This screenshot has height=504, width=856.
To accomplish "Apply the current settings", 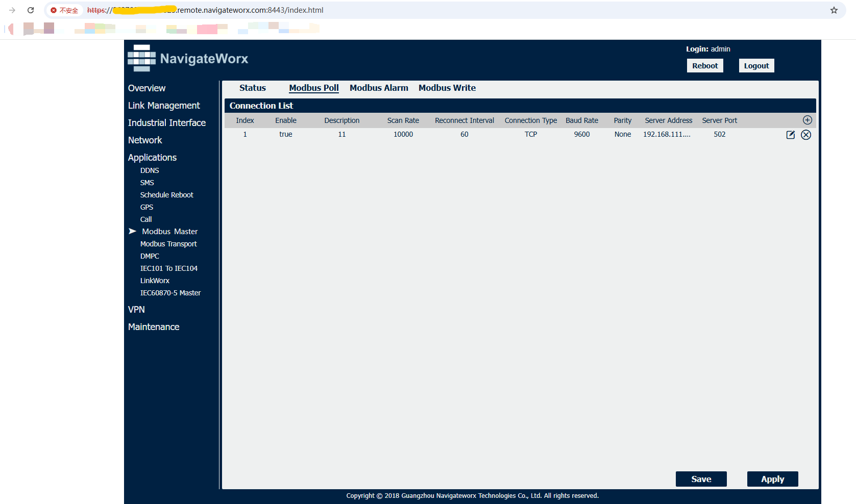I will pos(772,479).
